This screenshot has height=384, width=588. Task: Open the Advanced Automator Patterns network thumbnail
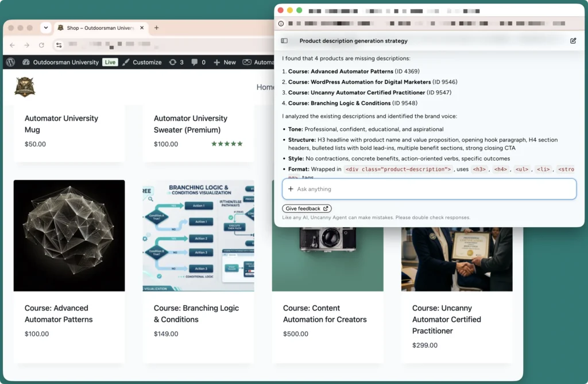69,235
